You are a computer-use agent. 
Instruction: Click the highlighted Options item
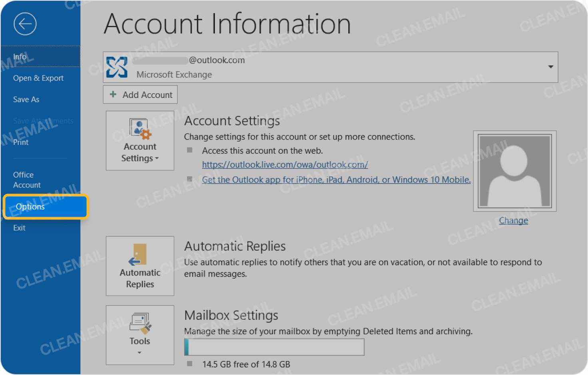pyautogui.click(x=30, y=207)
